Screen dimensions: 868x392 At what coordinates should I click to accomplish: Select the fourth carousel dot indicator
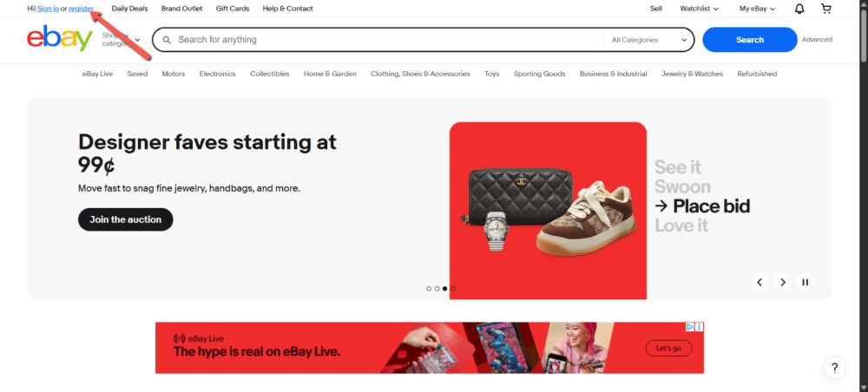point(453,289)
